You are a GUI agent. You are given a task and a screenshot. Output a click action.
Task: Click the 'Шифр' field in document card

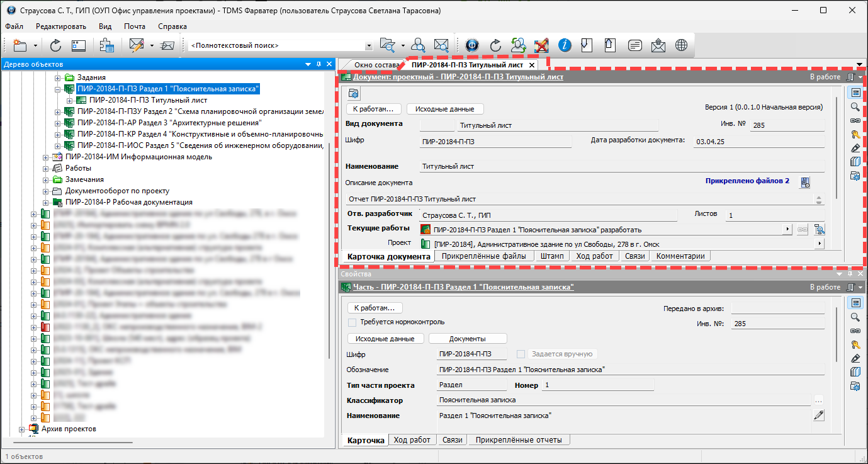click(495, 142)
